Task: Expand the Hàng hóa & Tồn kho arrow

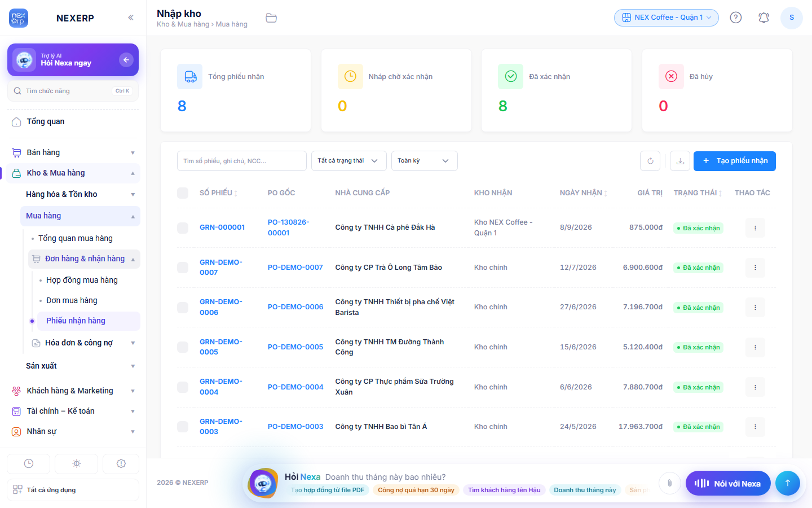Action: pos(133,195)
